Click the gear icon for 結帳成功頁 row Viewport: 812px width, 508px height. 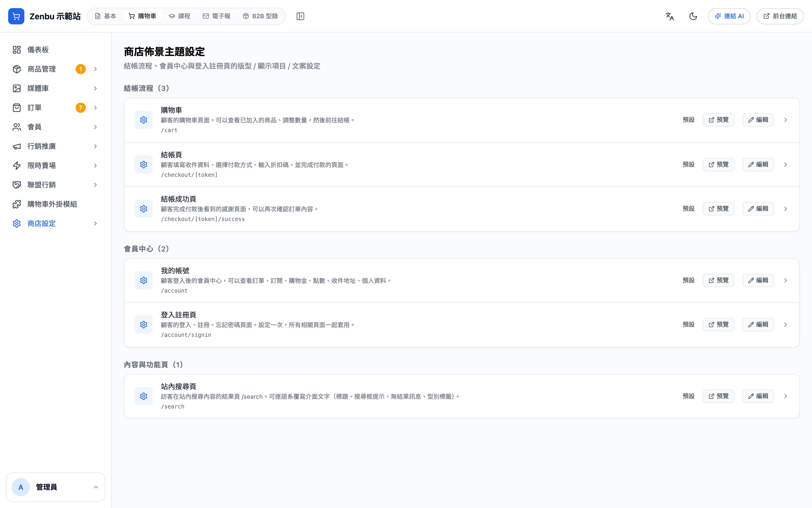144,209
